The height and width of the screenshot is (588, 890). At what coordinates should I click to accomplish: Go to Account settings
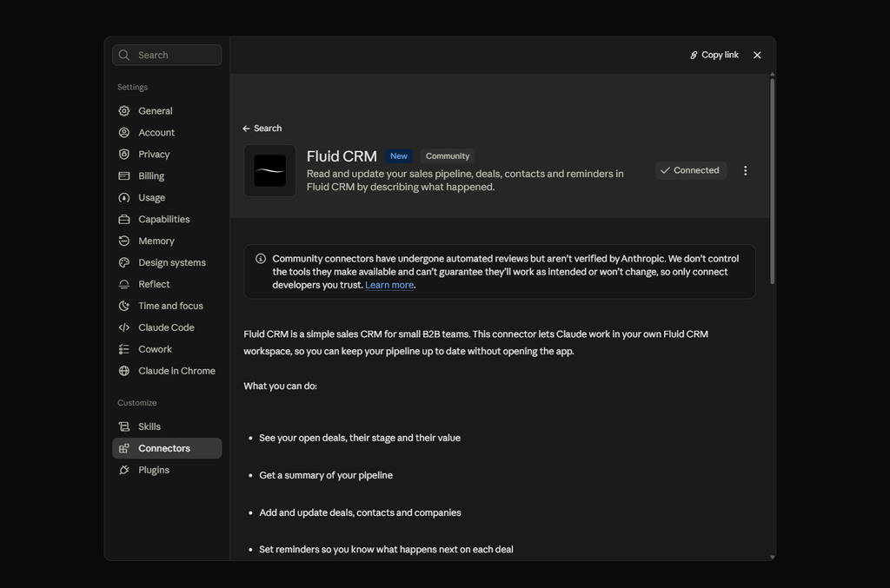coord(167,132)
